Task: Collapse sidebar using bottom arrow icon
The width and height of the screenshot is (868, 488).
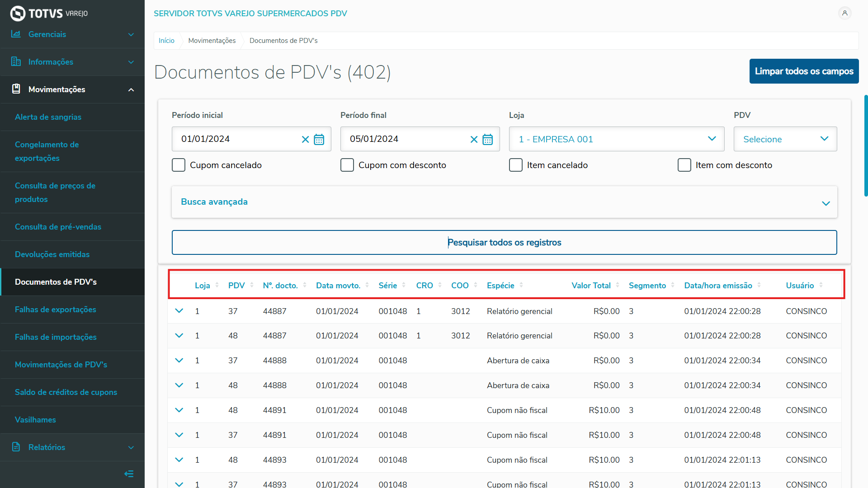Action: click(129, 474)
